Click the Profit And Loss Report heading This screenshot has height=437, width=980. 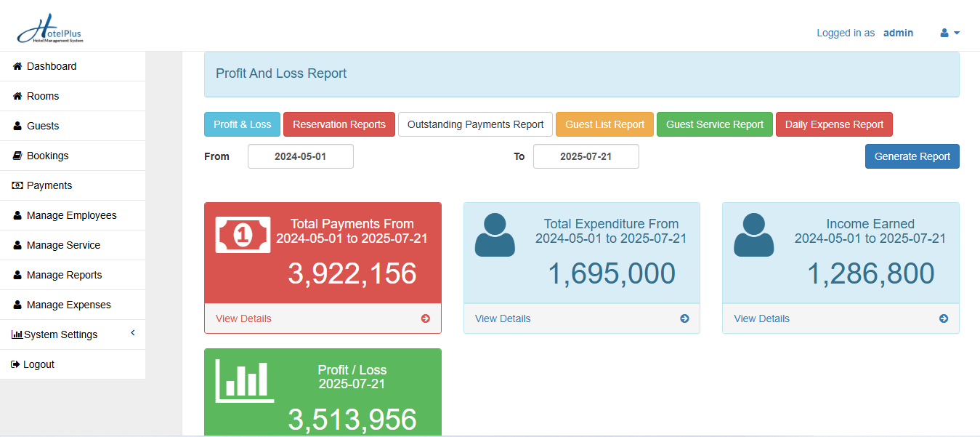point(281,73)
